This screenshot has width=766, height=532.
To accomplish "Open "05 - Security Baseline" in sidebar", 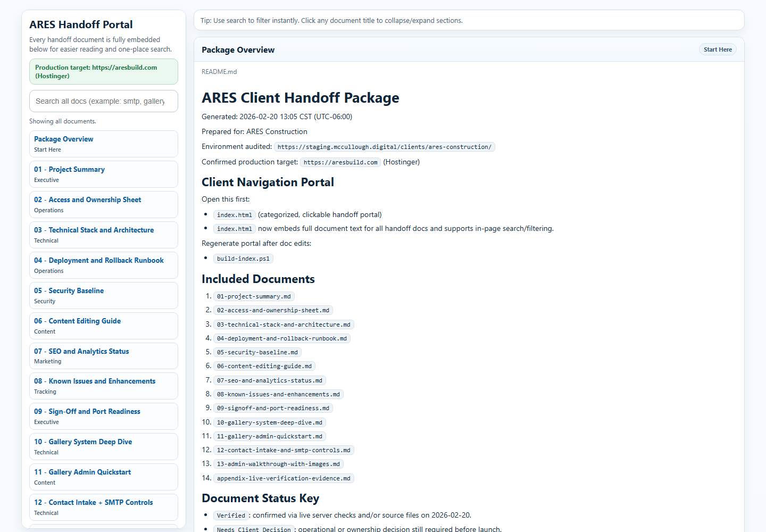I will point(68,290).
